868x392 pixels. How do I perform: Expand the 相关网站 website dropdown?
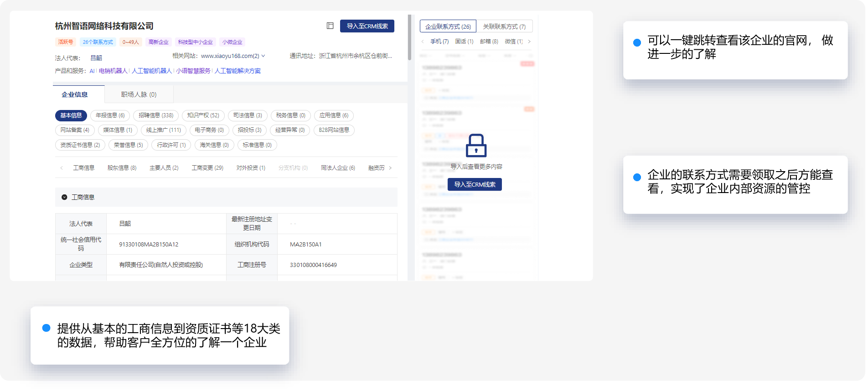pyautogui.click(x=263, y=56)
